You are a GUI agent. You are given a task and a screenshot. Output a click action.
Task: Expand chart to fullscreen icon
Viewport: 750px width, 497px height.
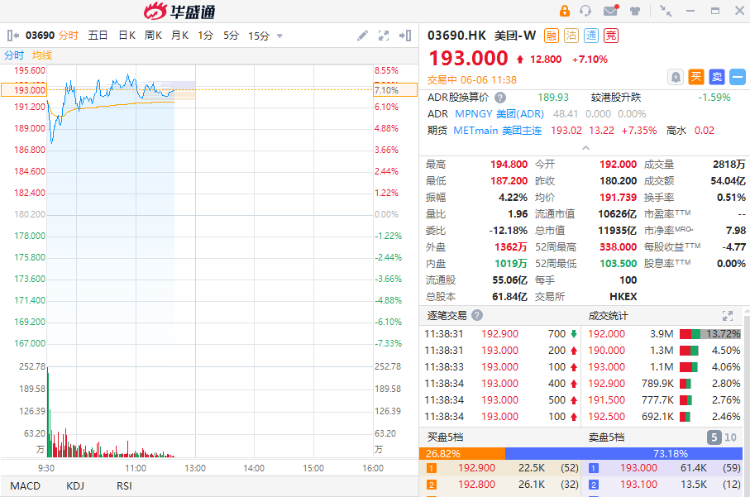tap(384, 35)
